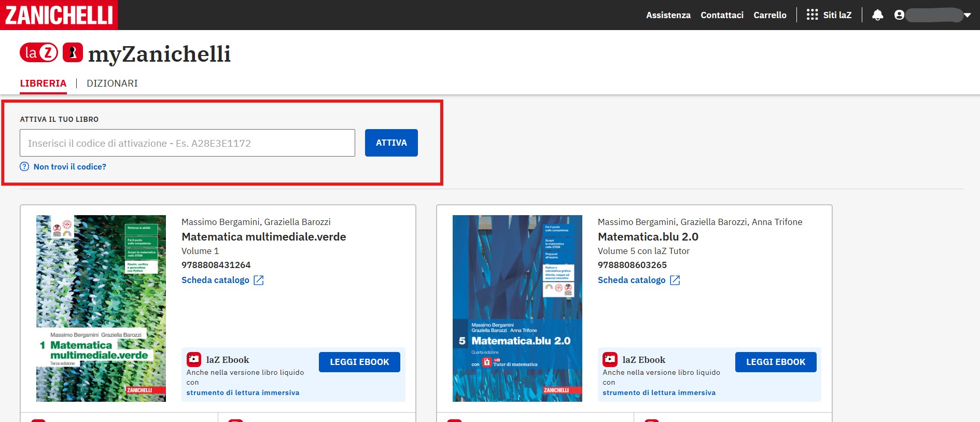The image size is (980, 422).
Task: Open the Contattaci menu item
Action: click(x=722, y=15)
